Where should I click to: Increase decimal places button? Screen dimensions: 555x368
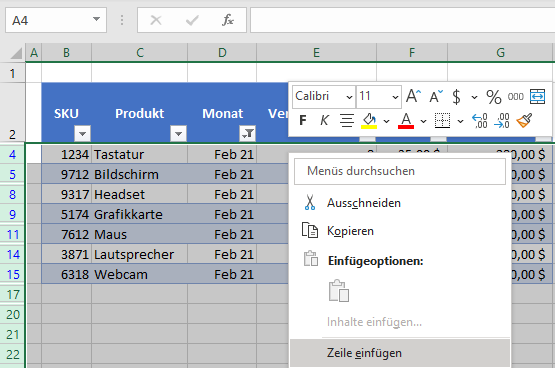point(480,121)
